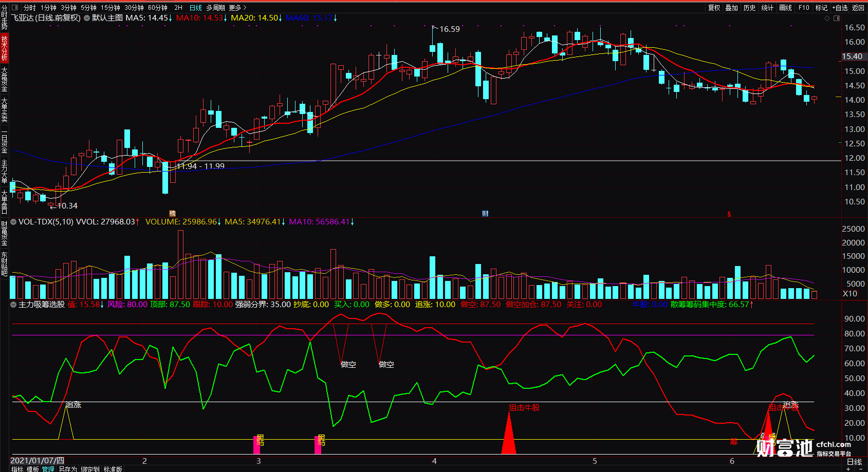The image size is (868, 472).
Task: Click 模板 at bottom bar
Action: click(33, 469)
